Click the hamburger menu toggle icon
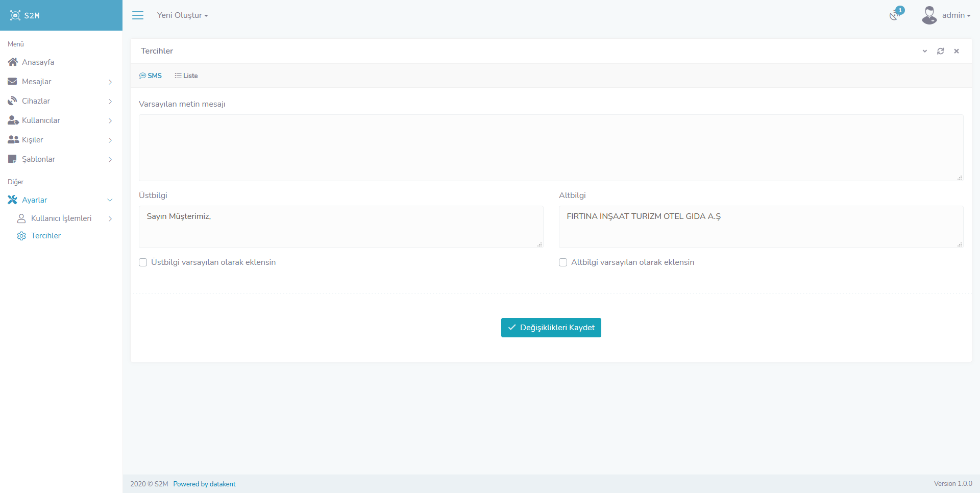The height and width of the screenshot is (493, 980). (138, 15)
